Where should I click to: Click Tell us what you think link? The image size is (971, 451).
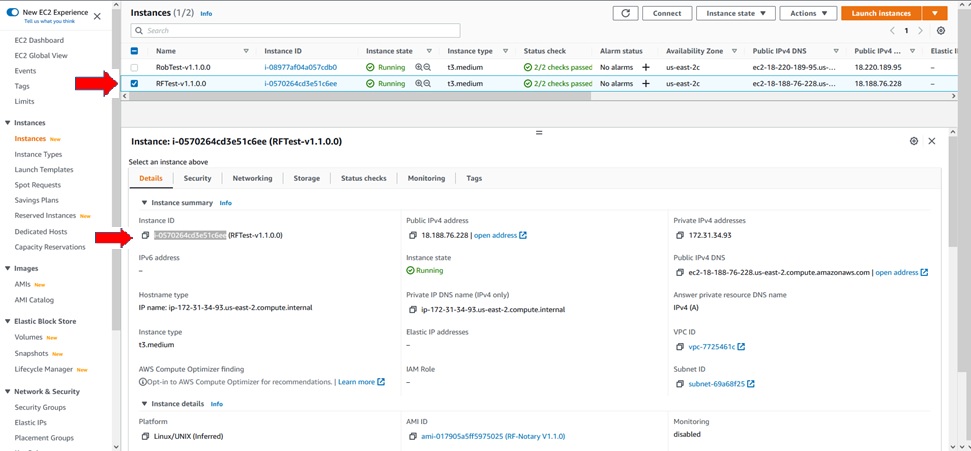(50, 21)
